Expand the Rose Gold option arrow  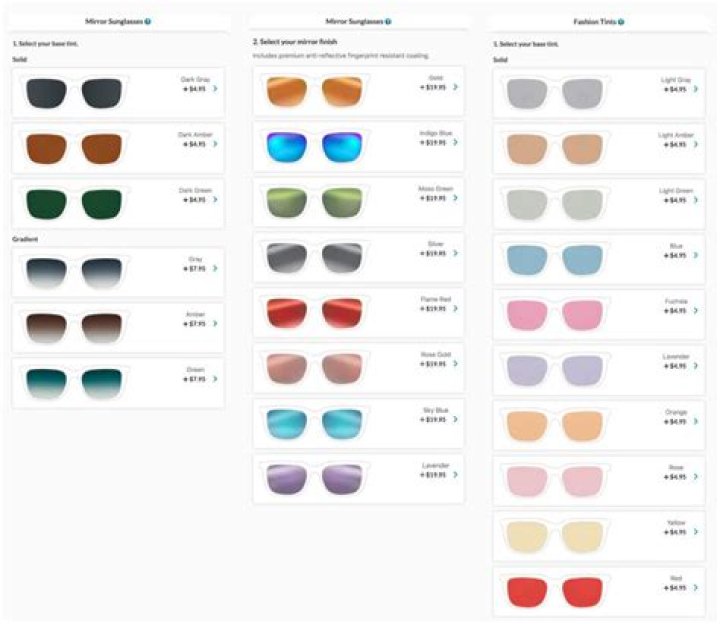pos(455,364)
